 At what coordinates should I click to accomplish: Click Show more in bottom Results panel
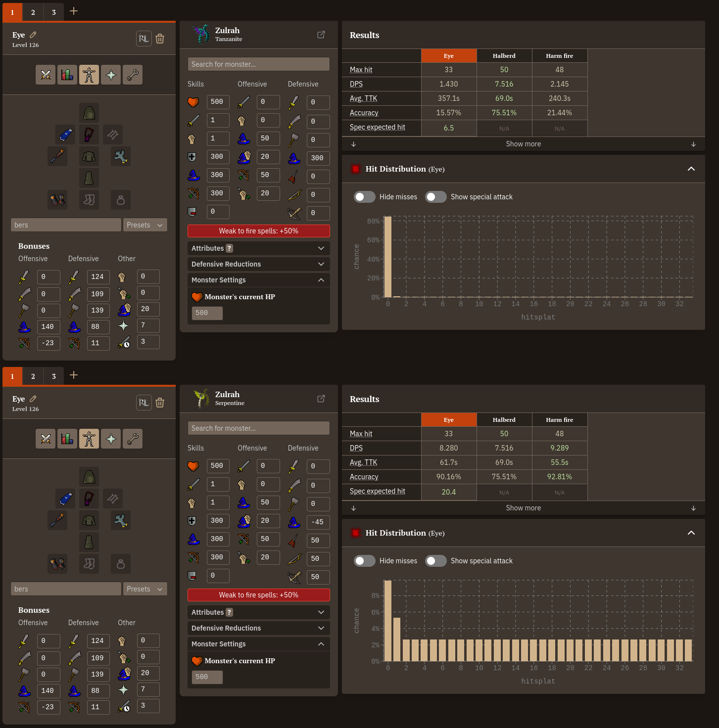(x=524, y=508)
